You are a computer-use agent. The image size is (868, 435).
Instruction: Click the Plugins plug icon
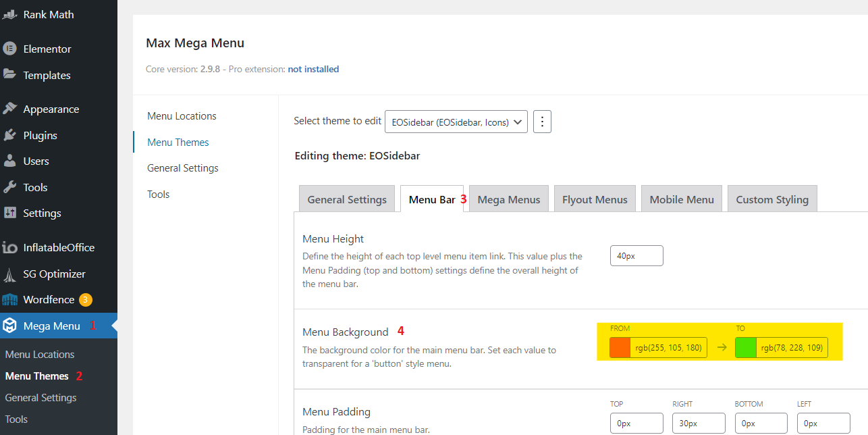9,135
